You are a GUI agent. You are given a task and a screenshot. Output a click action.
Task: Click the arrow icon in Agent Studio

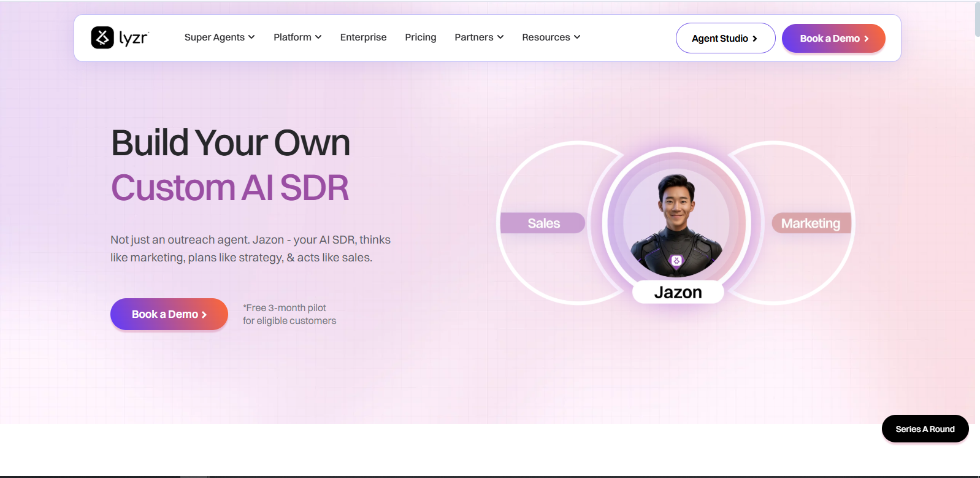(755, 39)
